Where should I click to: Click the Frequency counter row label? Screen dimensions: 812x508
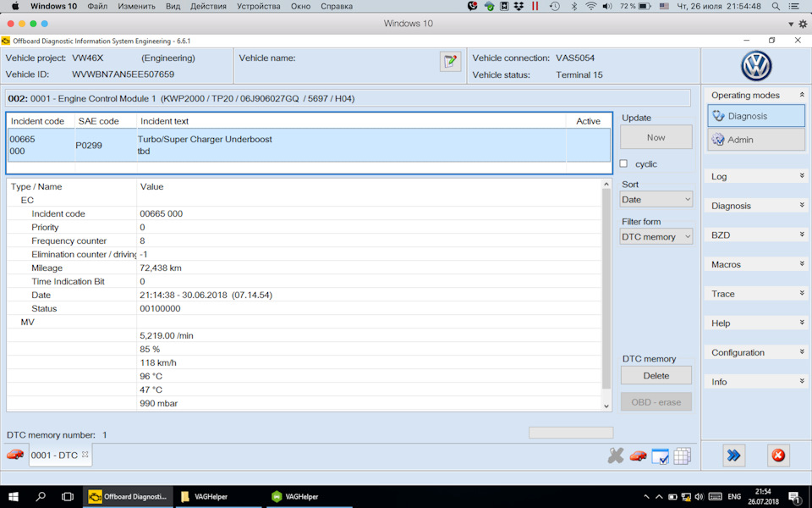click(69, 241)
